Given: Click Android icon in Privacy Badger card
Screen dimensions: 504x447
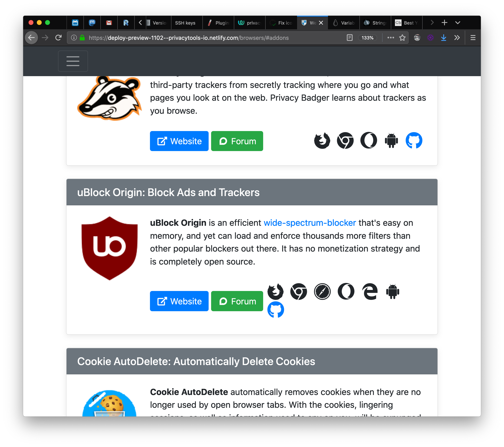Looking at the screenshot, I should pyautogui.click(x=391, y=141).
